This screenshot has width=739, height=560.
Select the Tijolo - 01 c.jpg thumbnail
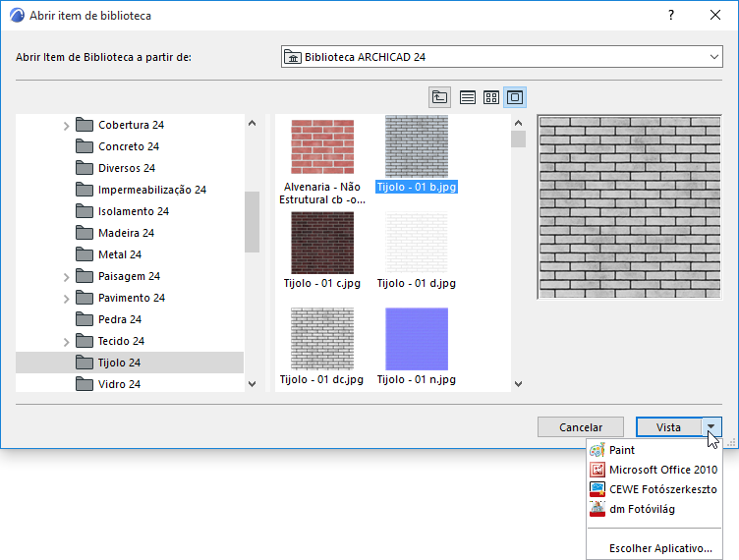coord(322,243)
